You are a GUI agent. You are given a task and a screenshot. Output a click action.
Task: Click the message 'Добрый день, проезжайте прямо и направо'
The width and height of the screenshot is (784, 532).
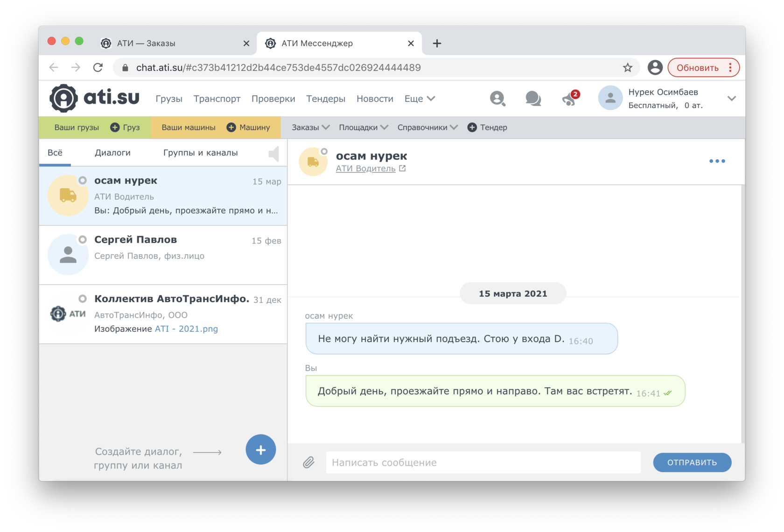[x=495, y=391]
